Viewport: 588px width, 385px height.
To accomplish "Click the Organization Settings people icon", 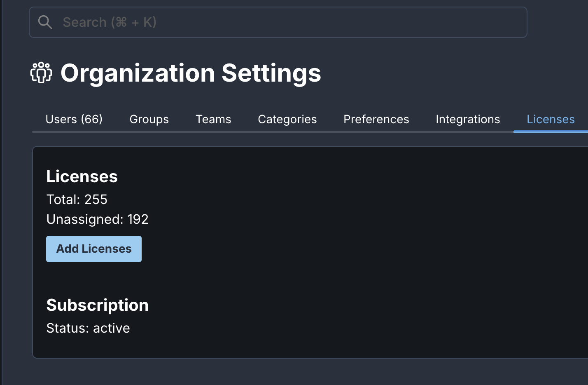I will pos(41,73).
